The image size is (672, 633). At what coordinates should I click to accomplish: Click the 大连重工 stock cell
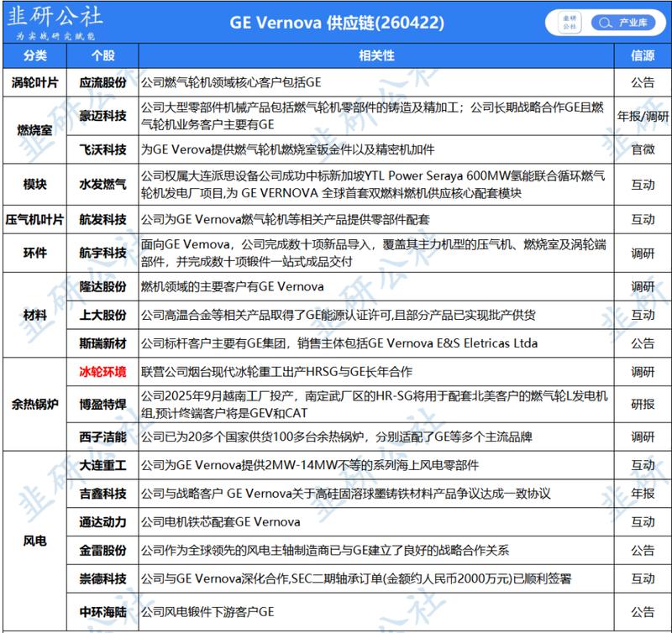pos(102,465)
